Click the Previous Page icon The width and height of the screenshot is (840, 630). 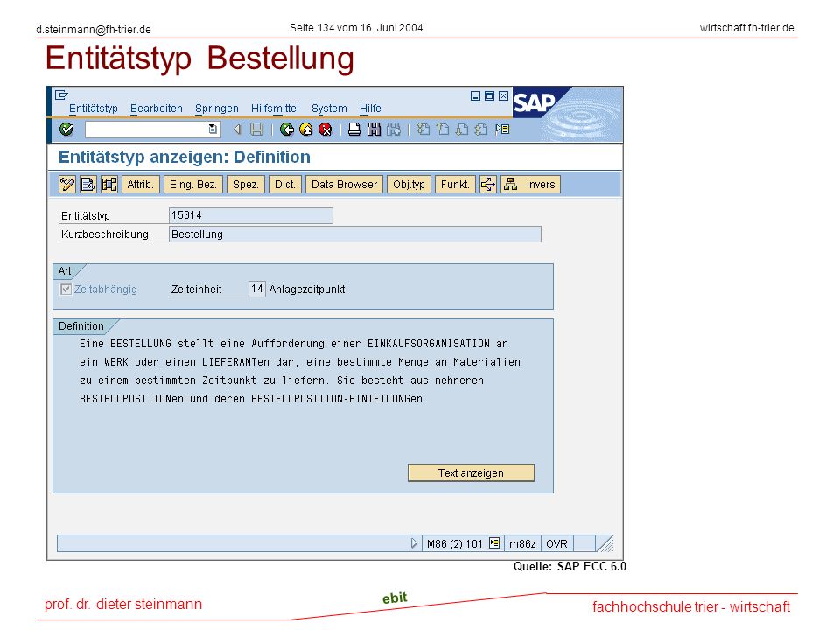(x=443, y=129)
